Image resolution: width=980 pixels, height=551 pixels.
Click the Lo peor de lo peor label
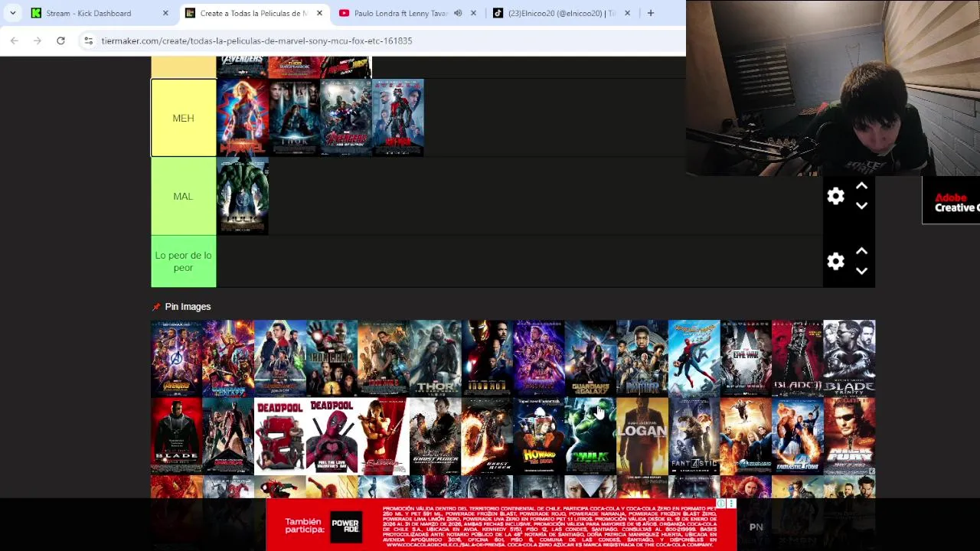pyautogui.click(x=184, y=262)
